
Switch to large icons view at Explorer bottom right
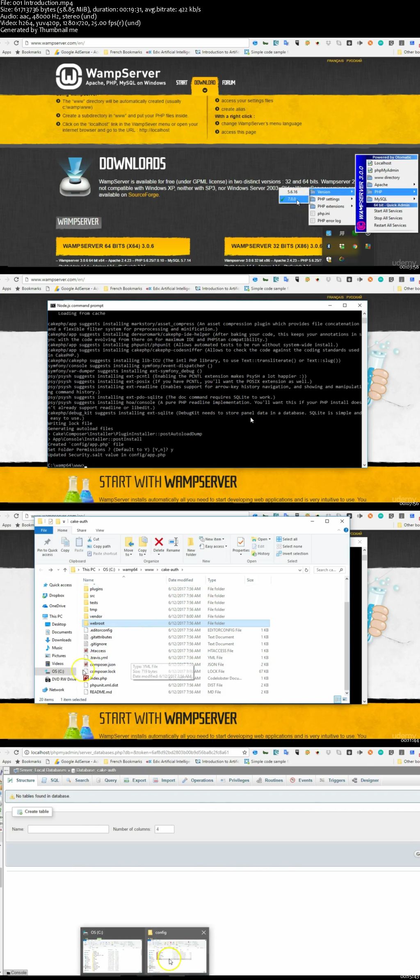[345, 699]
